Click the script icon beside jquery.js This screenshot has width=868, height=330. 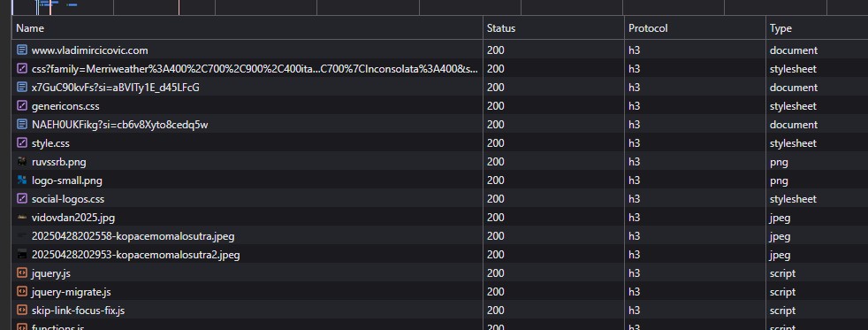pos(22,273)
